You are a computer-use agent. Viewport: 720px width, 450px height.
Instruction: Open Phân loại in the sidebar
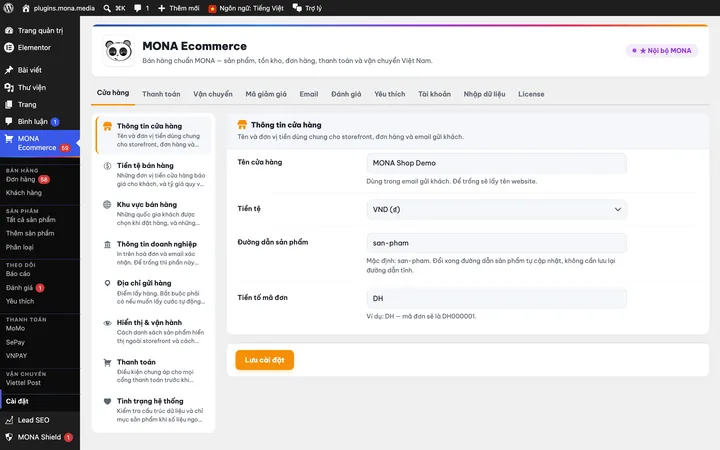(20, 247)
